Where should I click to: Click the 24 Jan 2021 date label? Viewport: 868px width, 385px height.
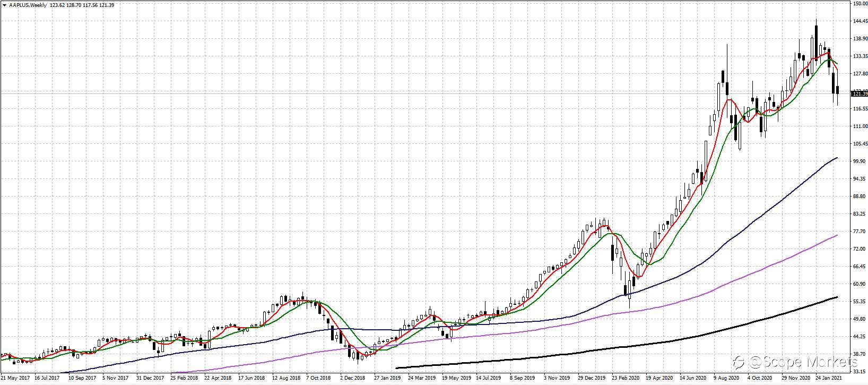830,379
